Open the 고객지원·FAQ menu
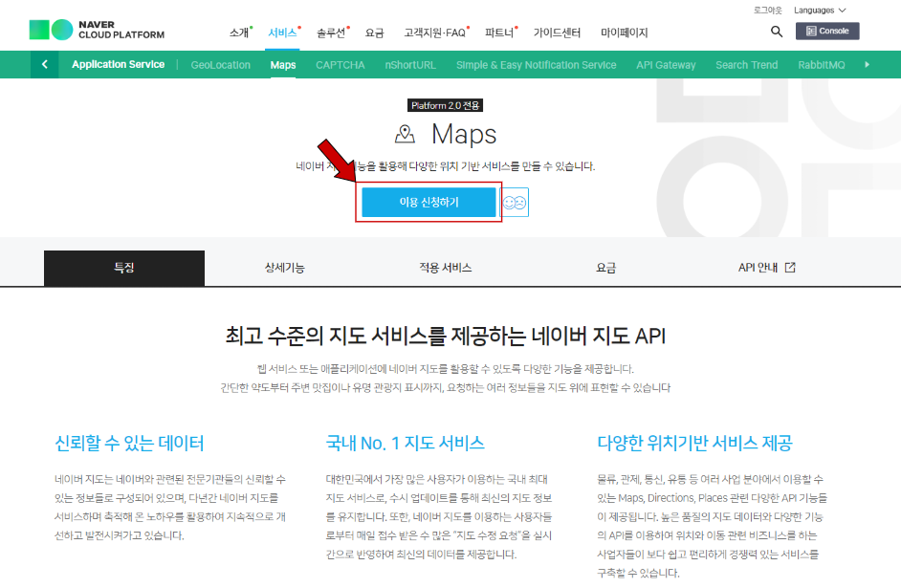 point(435,33)
